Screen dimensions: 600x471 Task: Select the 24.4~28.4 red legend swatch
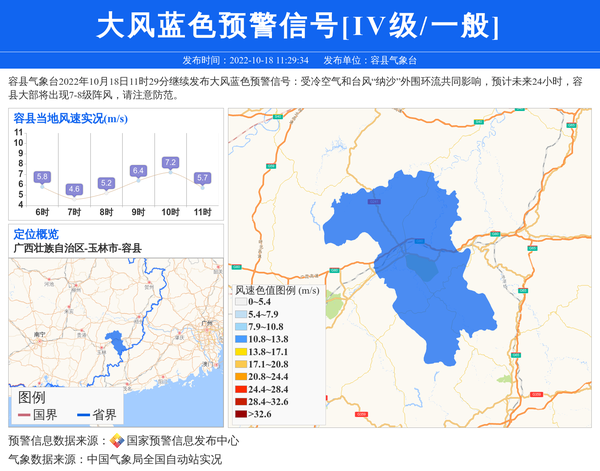coord(241,389)
